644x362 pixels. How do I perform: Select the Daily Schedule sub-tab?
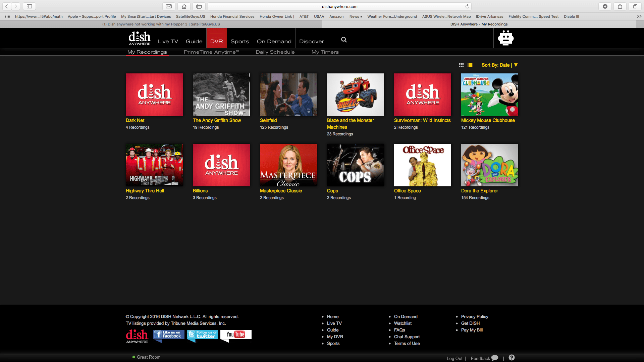(x=275, y=52)
